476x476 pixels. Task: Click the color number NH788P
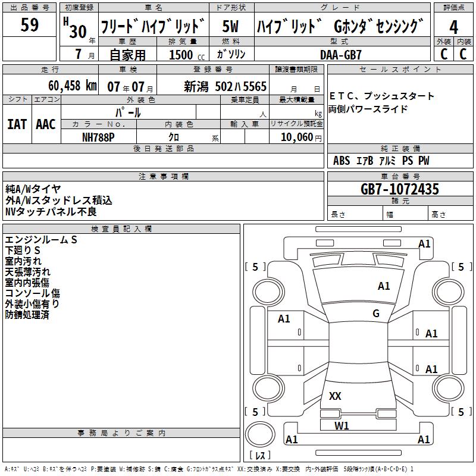(x=98, y=137)
